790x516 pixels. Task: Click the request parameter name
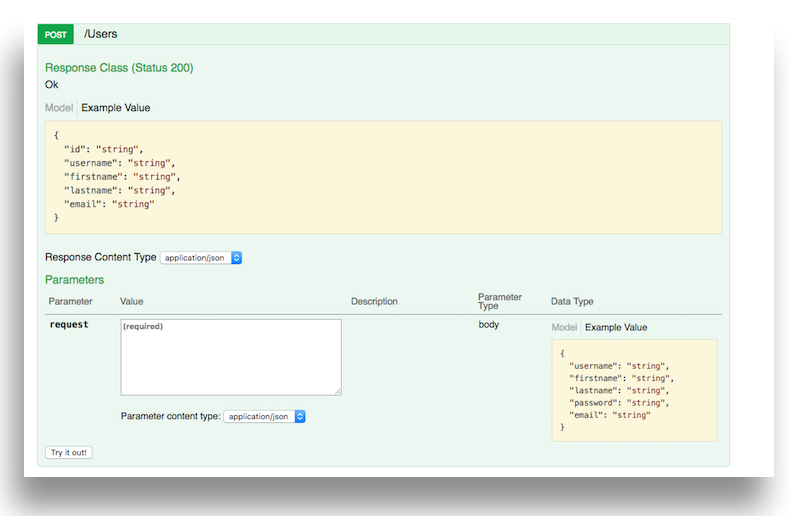69,325
